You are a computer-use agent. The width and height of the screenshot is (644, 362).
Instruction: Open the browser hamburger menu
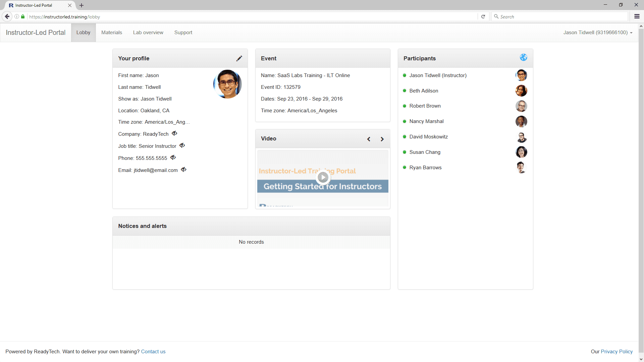(x=637, y=16)
